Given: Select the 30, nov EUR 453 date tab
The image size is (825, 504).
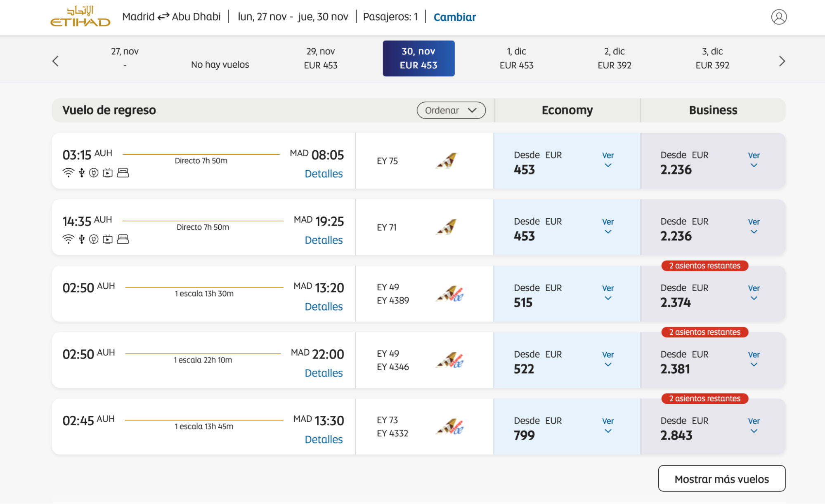Looking at the screenshot, I should pyautogui.click(x=418, y=58).
